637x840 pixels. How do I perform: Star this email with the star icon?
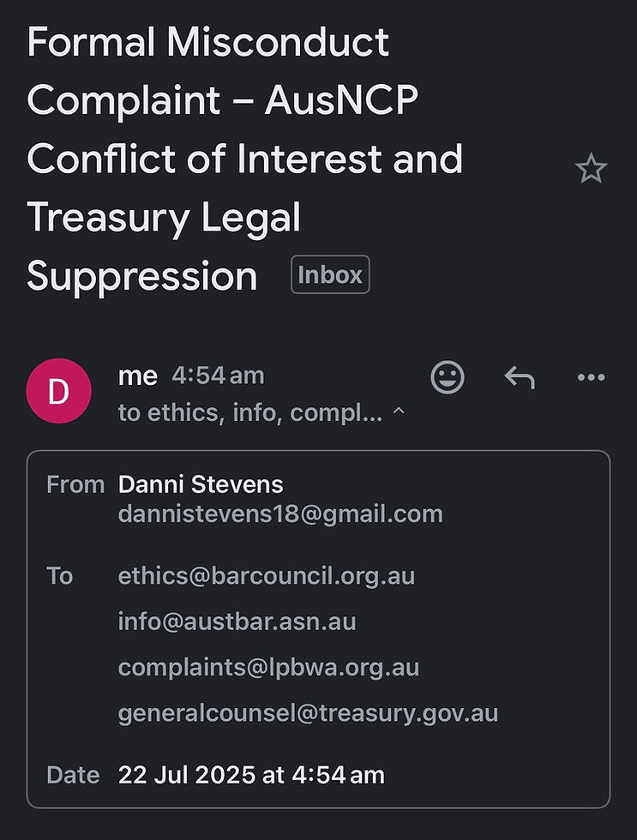591,168
